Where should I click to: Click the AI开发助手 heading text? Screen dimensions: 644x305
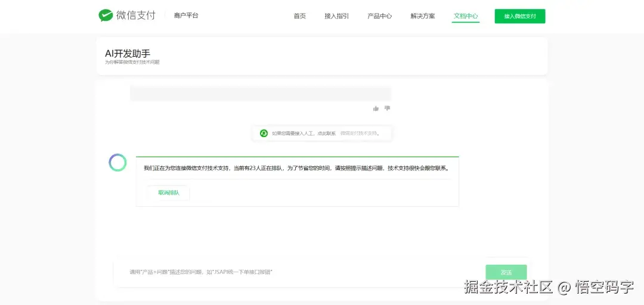tap(128, 54)
